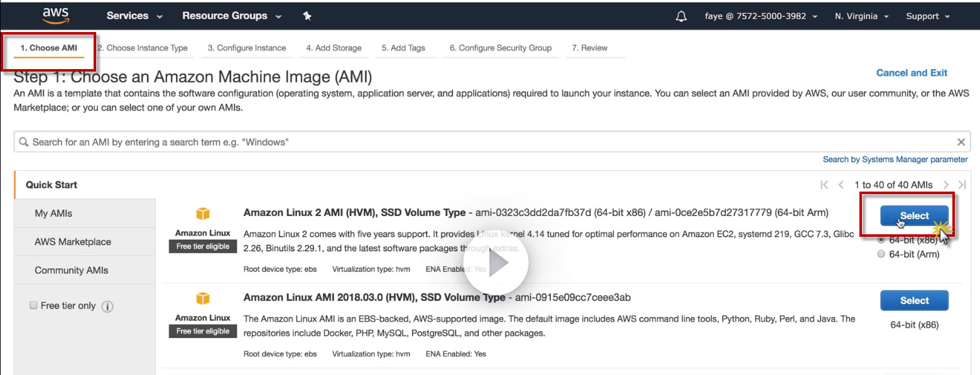Viewport: 980px width, 375px height.
Task: Clear the AMI search with X icon
Action: coord(961,142)
